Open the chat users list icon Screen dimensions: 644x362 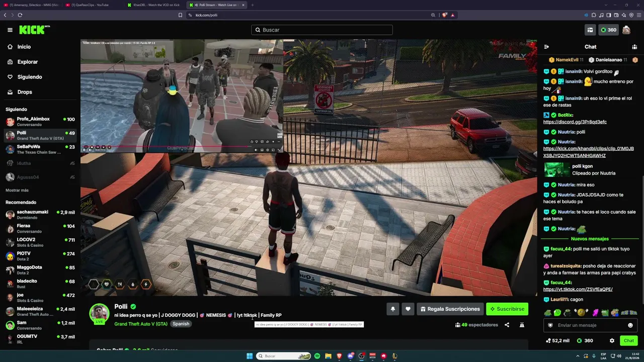(x=634, y=47)
